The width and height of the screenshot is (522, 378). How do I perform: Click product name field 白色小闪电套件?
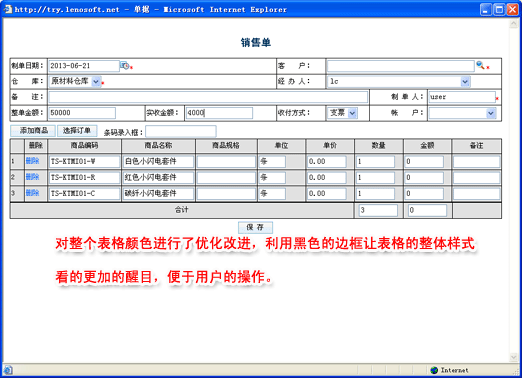[158, 162]
